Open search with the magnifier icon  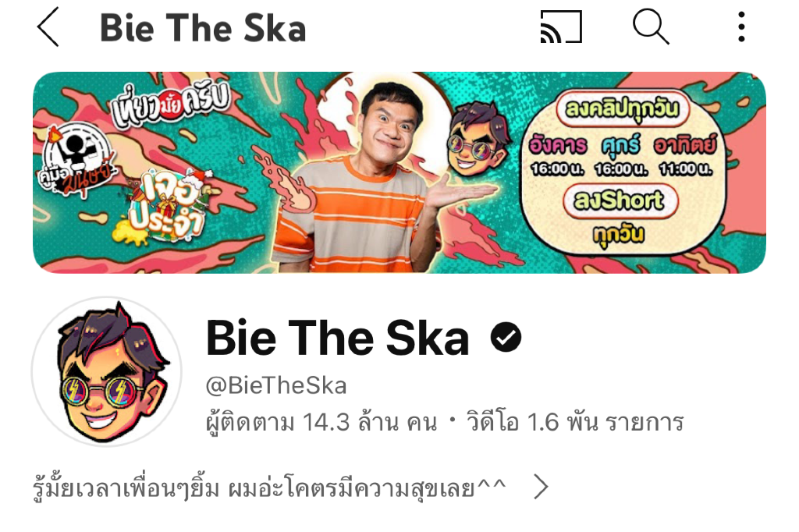651,27
